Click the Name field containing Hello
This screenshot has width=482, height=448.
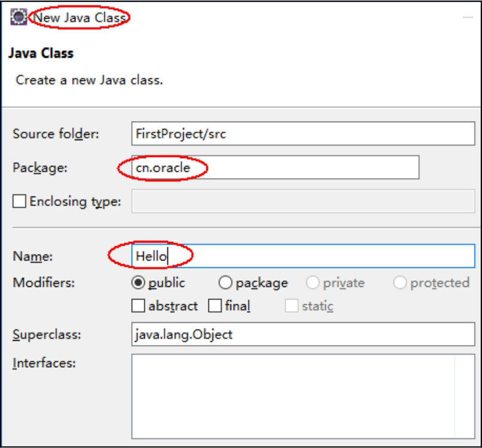302,256
